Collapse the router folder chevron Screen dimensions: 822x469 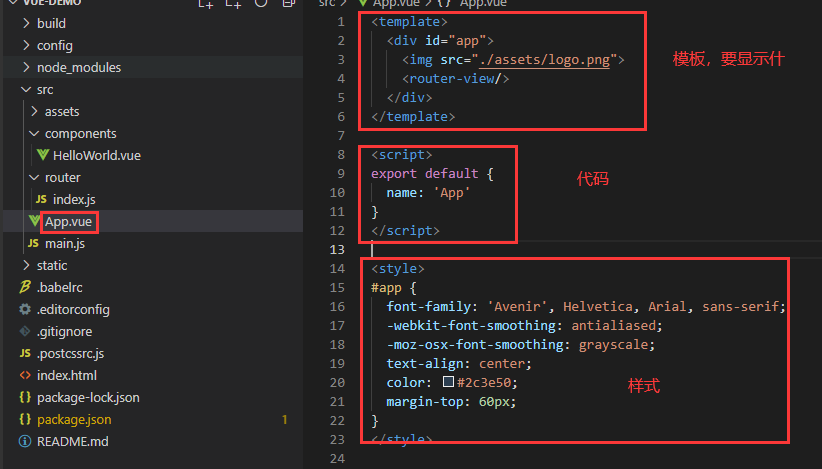[34, 177]
